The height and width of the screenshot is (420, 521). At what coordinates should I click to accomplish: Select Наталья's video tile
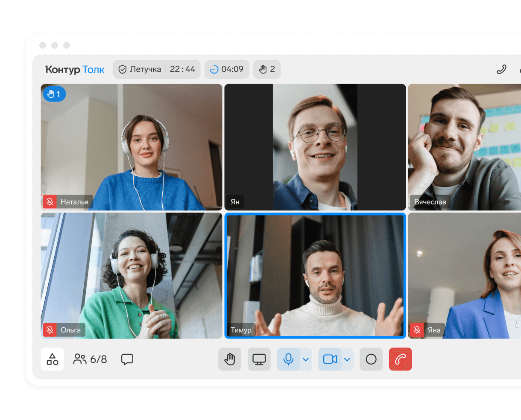[132, 147]
